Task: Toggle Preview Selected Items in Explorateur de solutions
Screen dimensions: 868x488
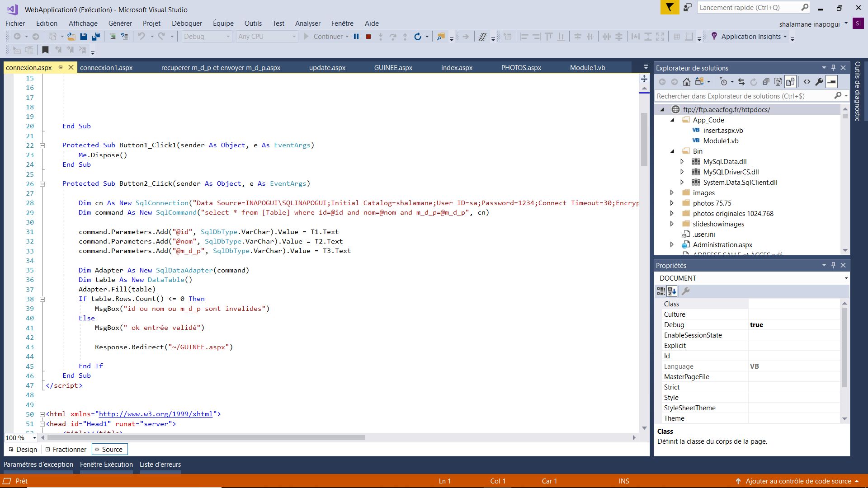Action: pos(831,82)
